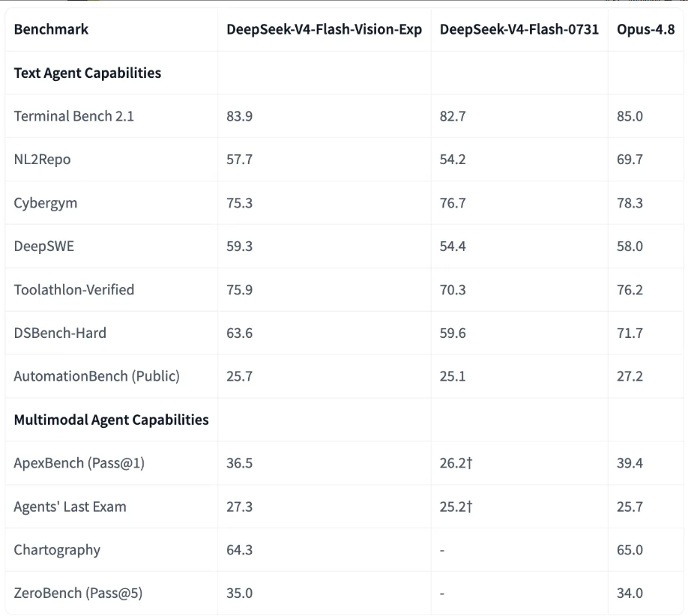
Task: Click the 34.0 ZeroBench score for Opus-4.8
Action: [630, 594]
